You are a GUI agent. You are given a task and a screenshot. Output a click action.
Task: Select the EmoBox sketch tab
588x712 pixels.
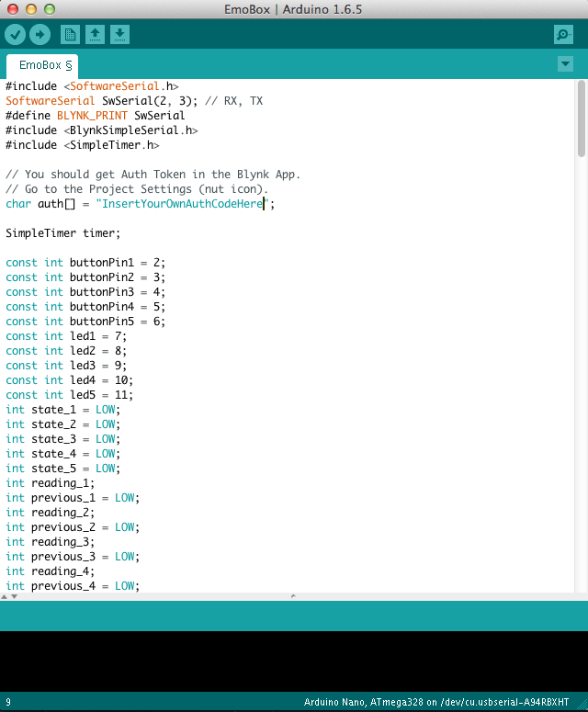[42, 66]
